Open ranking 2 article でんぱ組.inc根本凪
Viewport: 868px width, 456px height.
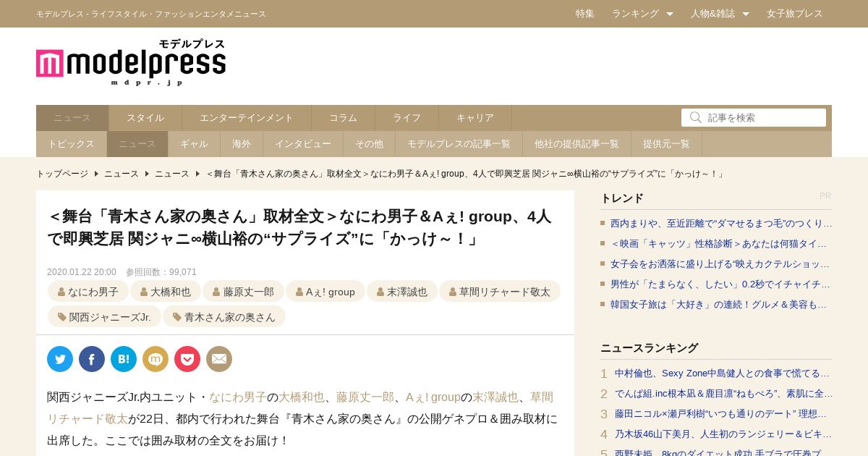click(723, 394)
